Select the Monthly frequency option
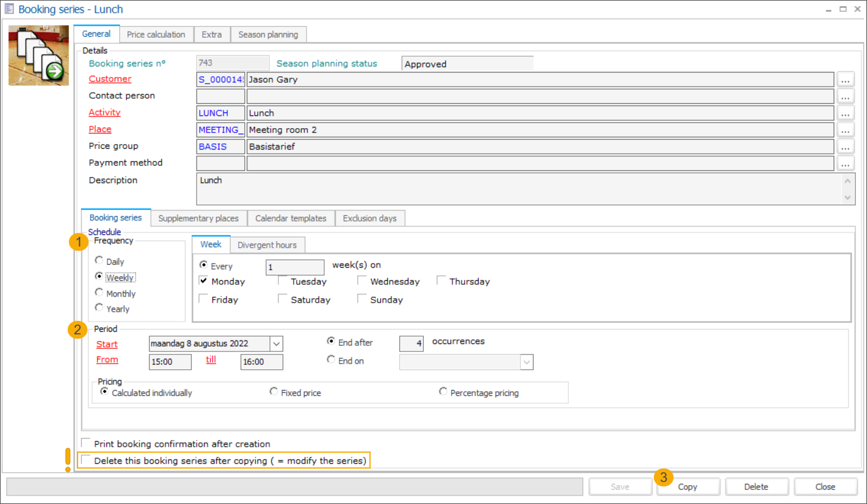Screen dimensions: 867x504 (x=100, y=293)
